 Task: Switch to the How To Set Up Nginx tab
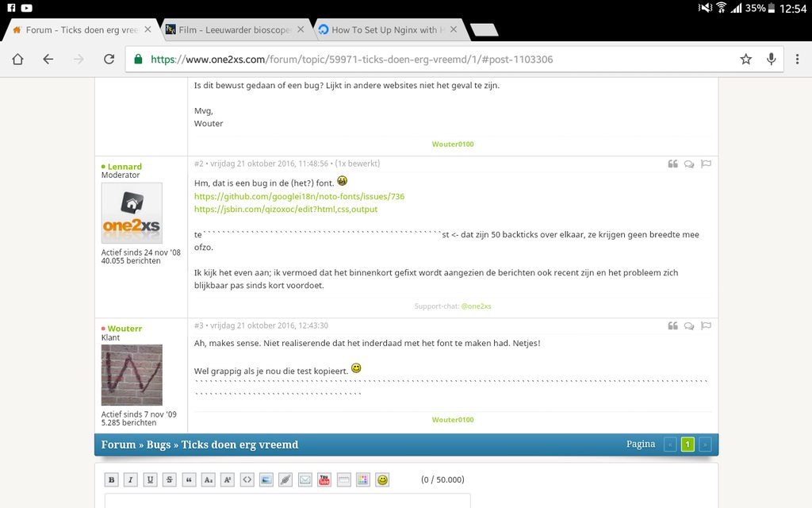coord(389,30)
